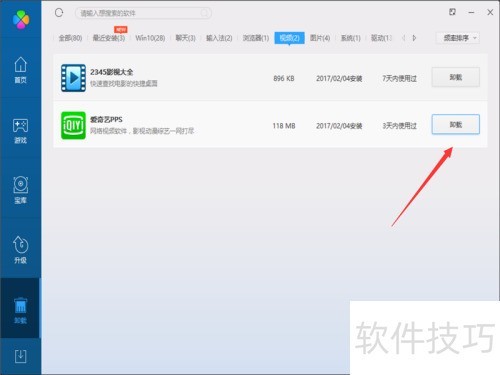Click the 快速查找电影 description under 2345影视大全
The image size is (500, 375).
[x=124, y=84]
